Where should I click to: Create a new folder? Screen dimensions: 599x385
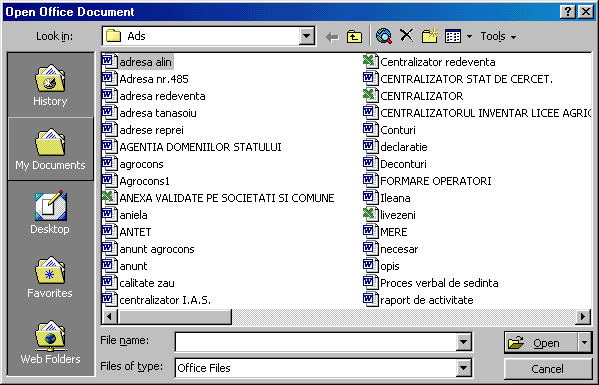[429, 36]
